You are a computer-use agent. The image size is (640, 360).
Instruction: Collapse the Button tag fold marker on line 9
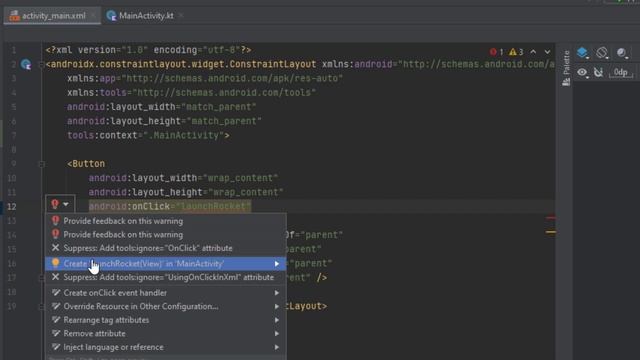point(41,164)
